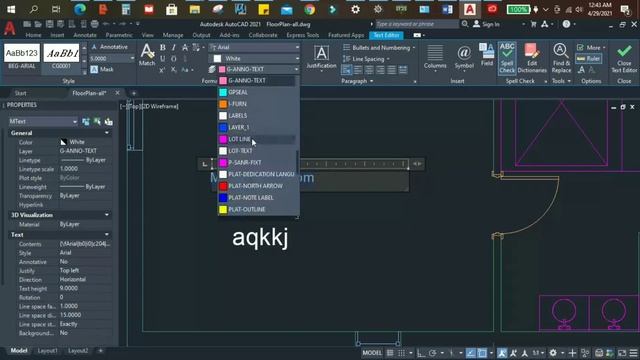
Task: Toggle Spell Check
Action: point(507,58)
